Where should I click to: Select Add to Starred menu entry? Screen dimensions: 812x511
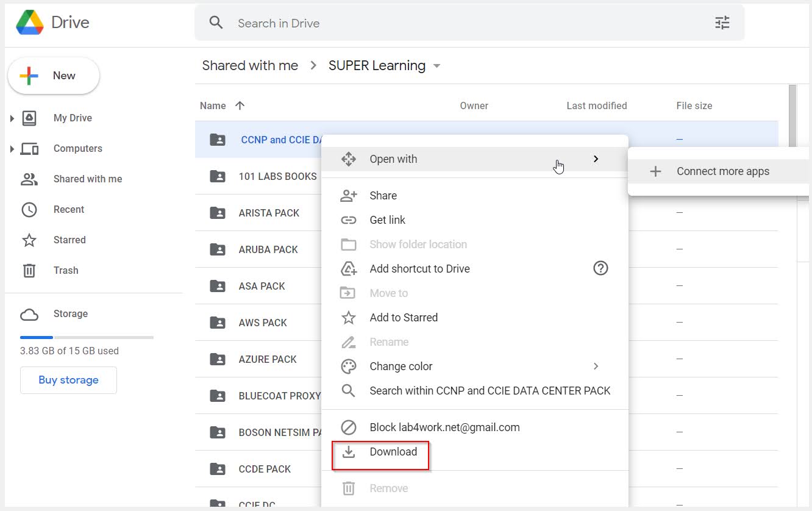click(475, 318)
